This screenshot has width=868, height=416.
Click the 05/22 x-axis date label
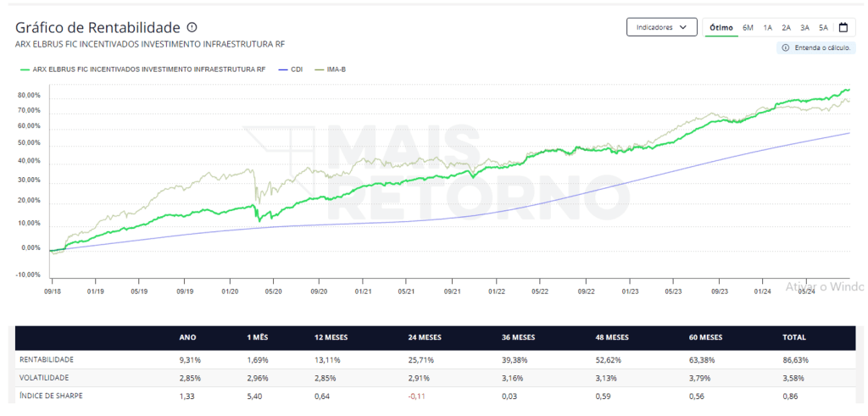(x=539, y=290)
